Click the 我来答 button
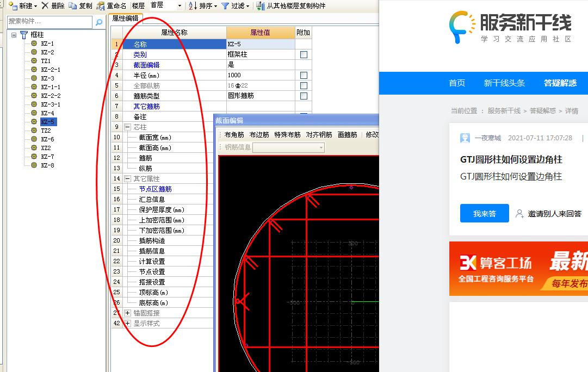This screenshot has height=372, width=588. (485, 213)
